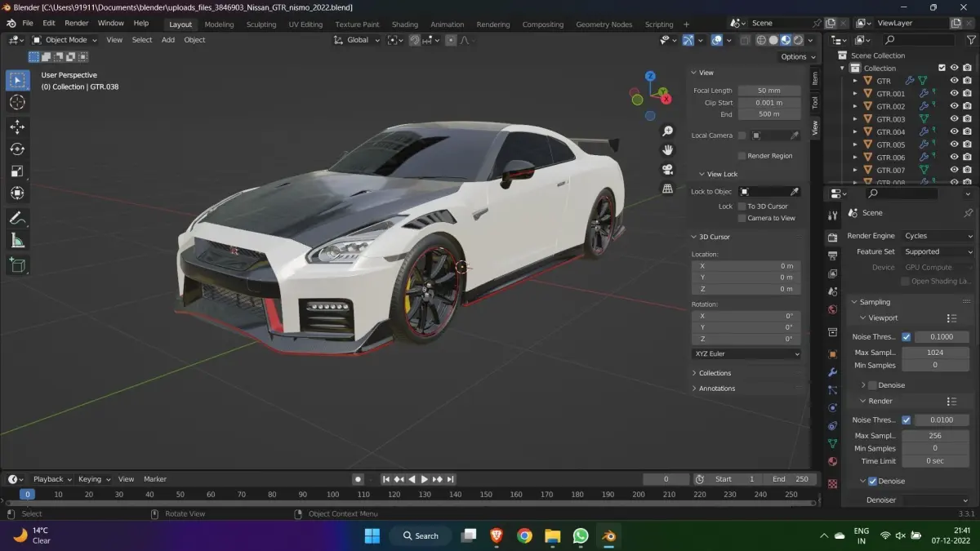The height and width of the screenshot is (551, 980).
Task: Open the Render menu
Action: tap(77, 23)
